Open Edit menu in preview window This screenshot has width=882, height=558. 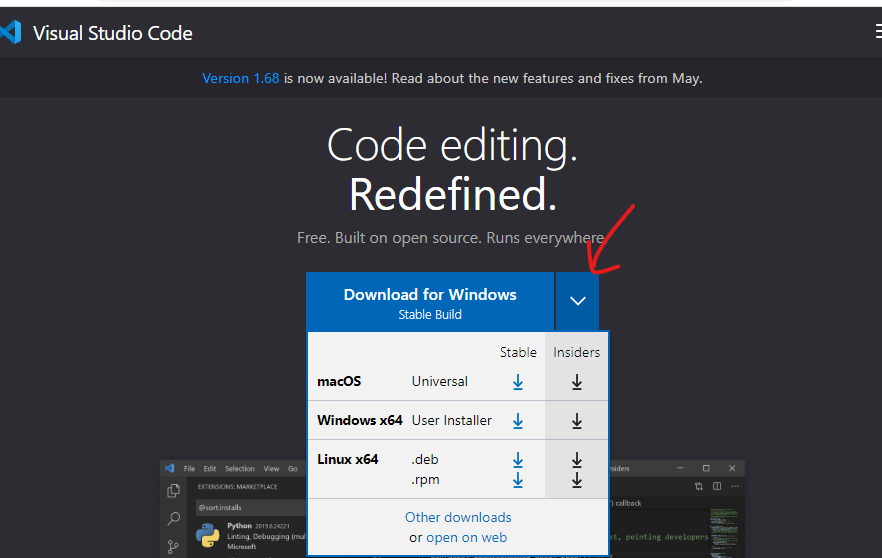click(x=210, y=469)
